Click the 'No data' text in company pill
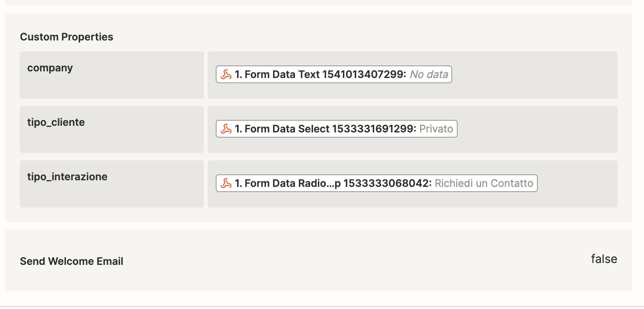 429,74
